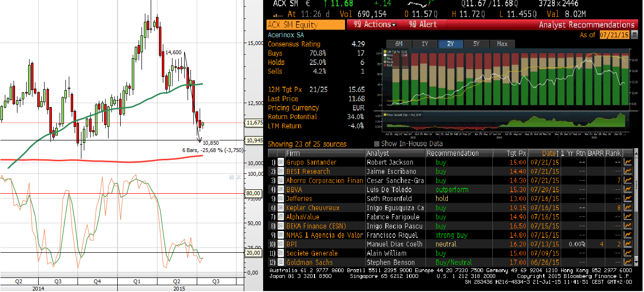644x292 pixels.
Task: Open the calendar picker beside the As of date
Action: pyautogui.click(x=634, y=35)
